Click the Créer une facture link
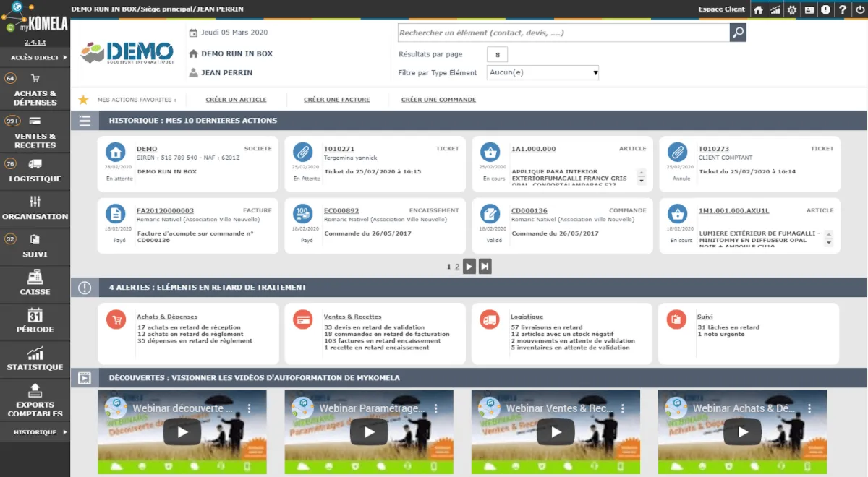The height and width of the screenshot is (477, 868). pyautogui.click(x=336, y=100)
